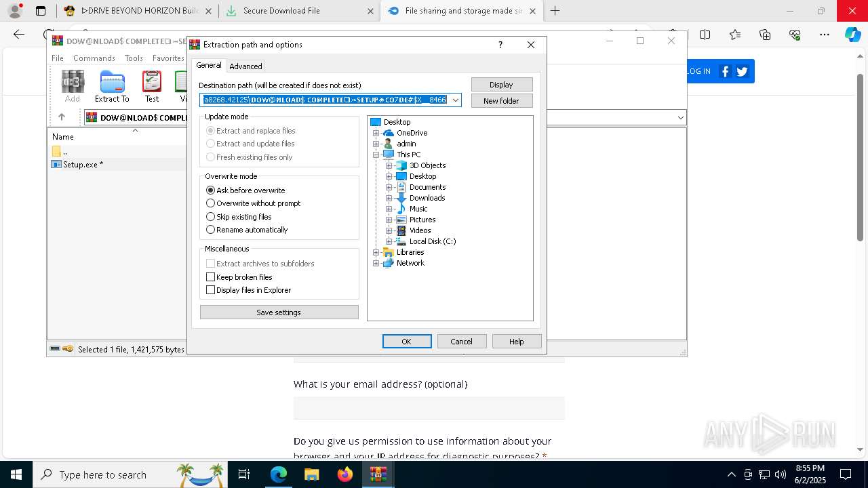Screen dimensions: 868x488
Task: Select Documents folder in tree
Action: (x=427, y=187)
